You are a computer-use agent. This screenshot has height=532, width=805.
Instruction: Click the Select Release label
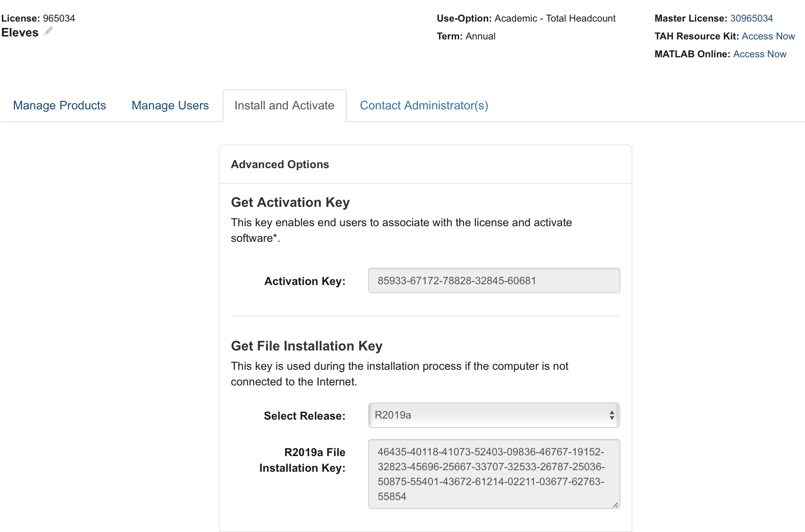pyautogui.click(x=304, y=416)
